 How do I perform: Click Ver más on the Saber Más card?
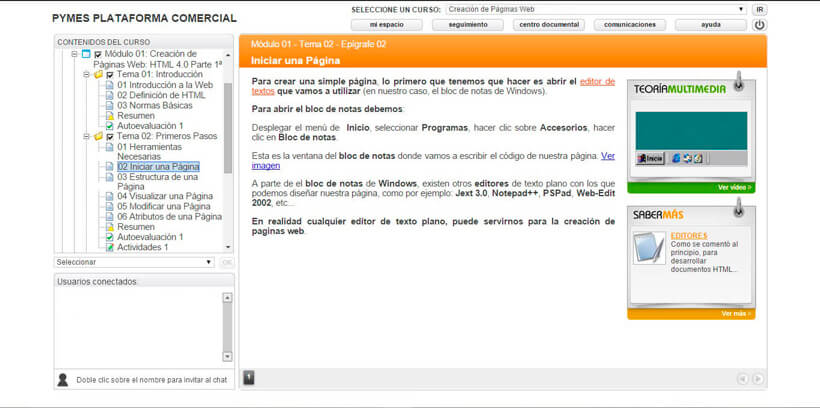(736, 314)
